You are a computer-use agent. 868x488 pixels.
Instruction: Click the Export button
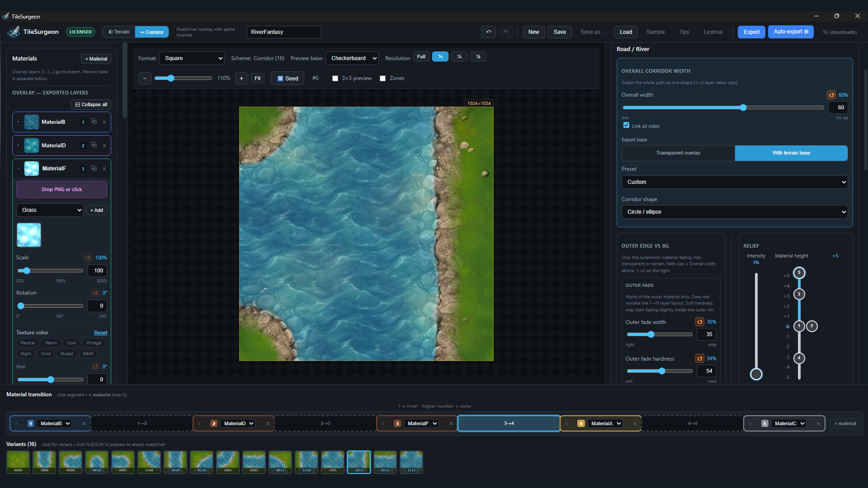[751, 32]
